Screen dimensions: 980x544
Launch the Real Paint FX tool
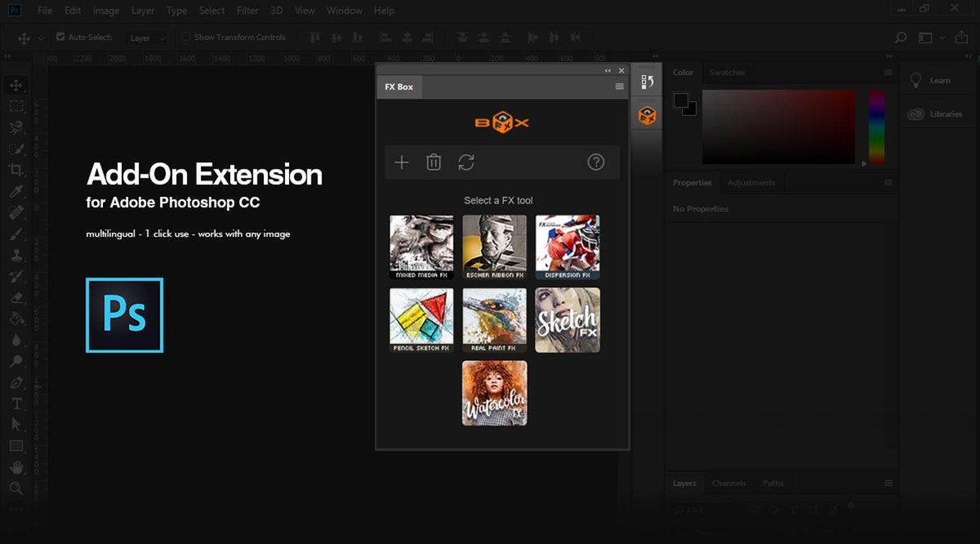[495, 320]
